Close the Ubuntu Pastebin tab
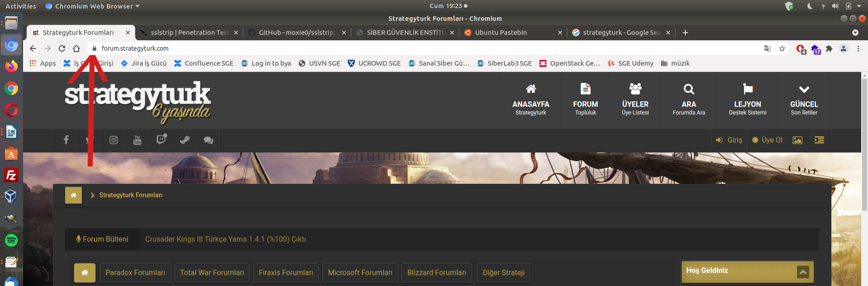Image resolution: width=868 pixels, height=286 pixels. tap(560, 33)
